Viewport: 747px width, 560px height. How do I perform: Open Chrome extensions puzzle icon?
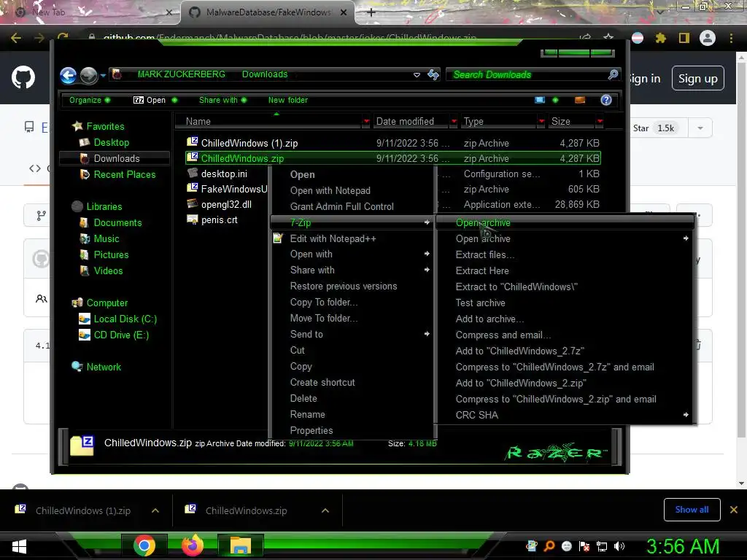click(660, 38)
